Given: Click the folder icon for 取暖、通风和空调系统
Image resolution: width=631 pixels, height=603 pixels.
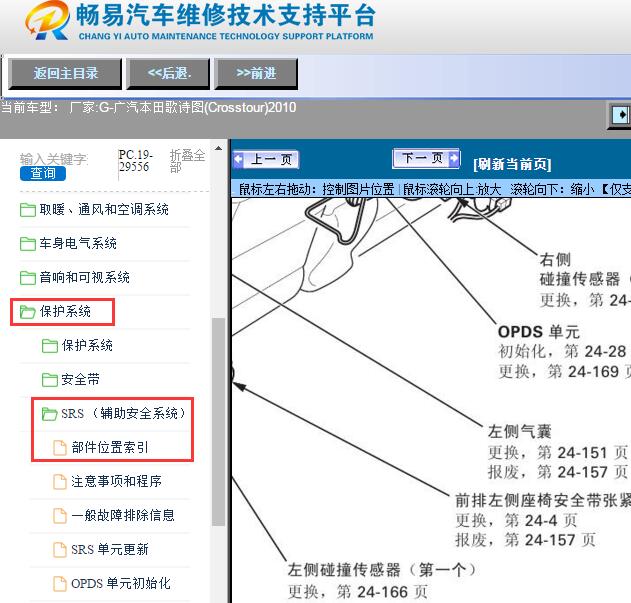Looking at the screenshot, I should coord(27,210).
